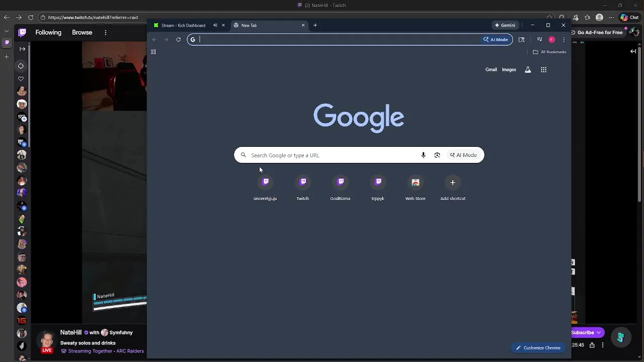Viewport: 644px width, 362px height.
Task: Open Gmail link
Action: click(491, 70)
